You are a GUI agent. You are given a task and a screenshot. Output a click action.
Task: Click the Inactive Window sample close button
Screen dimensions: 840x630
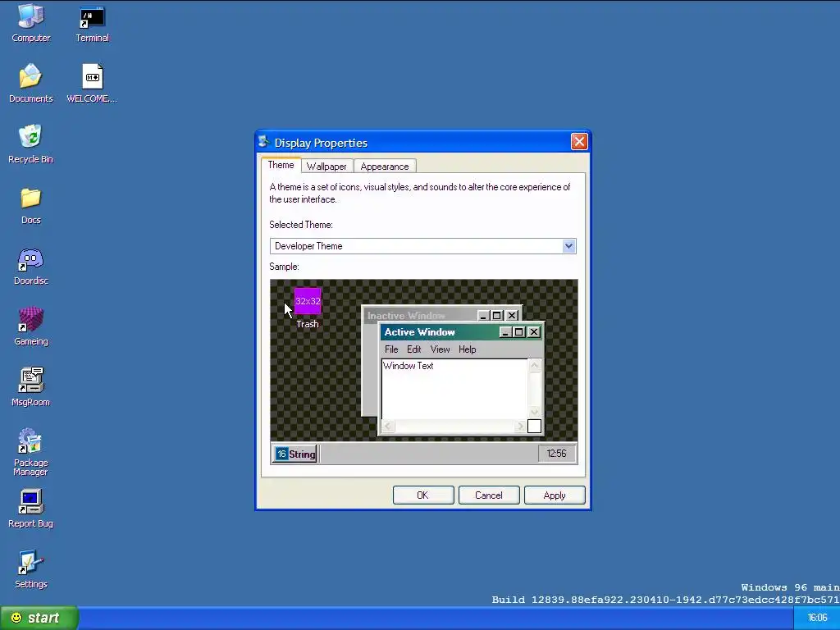(512, 316)
